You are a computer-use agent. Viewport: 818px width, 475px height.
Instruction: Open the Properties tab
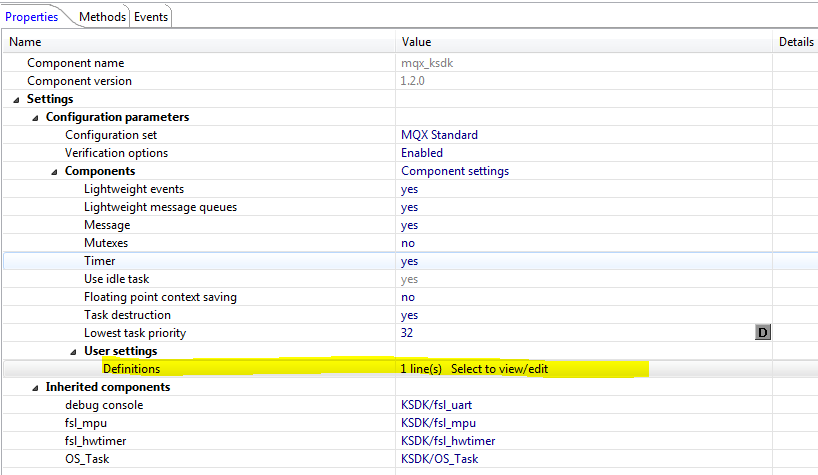[32, 16]
